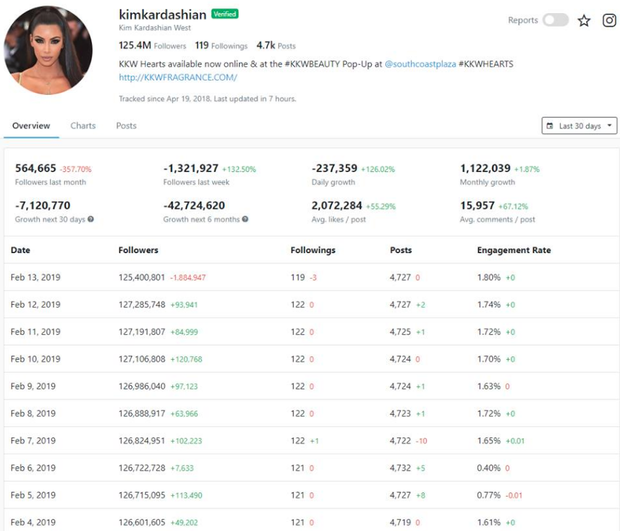The width and height of the screenshot is (620, 531).
Task: Click follower count 126,986,040
Action: (142, 386)
